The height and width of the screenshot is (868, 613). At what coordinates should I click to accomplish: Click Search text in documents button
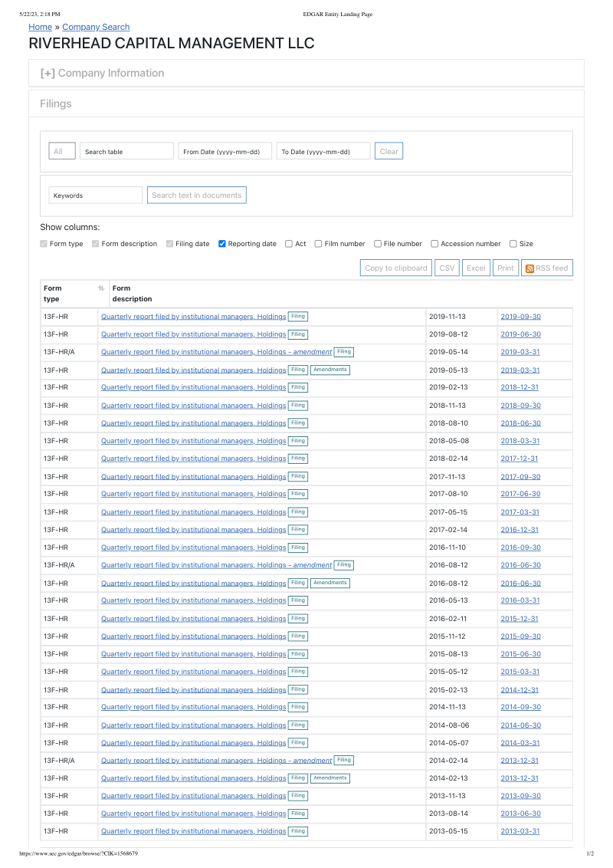[196, 195]
